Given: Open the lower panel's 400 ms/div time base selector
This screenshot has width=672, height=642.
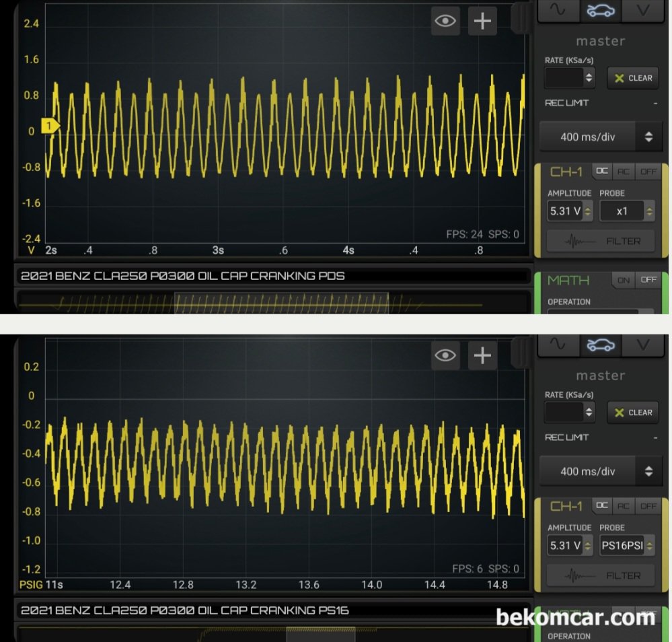Looking at the screenshot, I should point(601,471).
